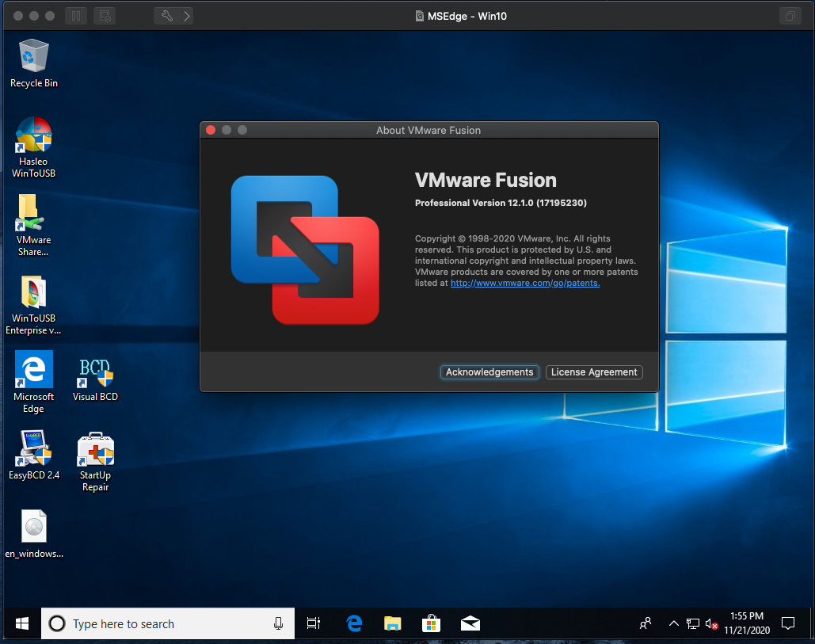
Task: Launch Edge from the taskbar
Action: click(x=354, y=623)
